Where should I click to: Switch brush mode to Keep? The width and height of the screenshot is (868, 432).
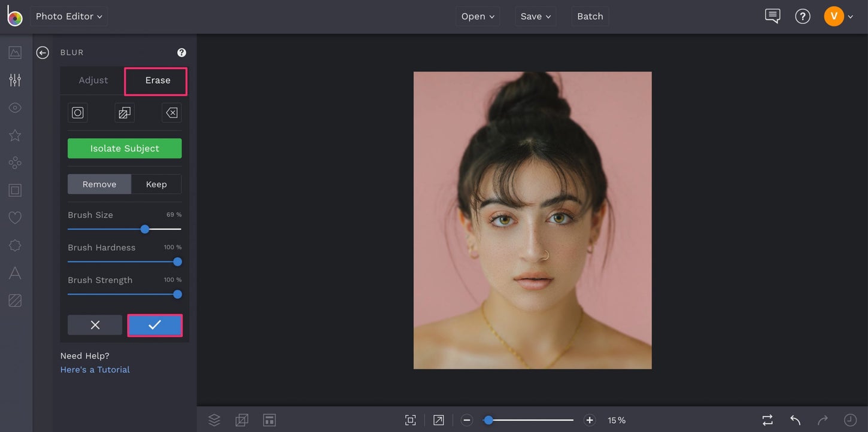coord(156,184)
